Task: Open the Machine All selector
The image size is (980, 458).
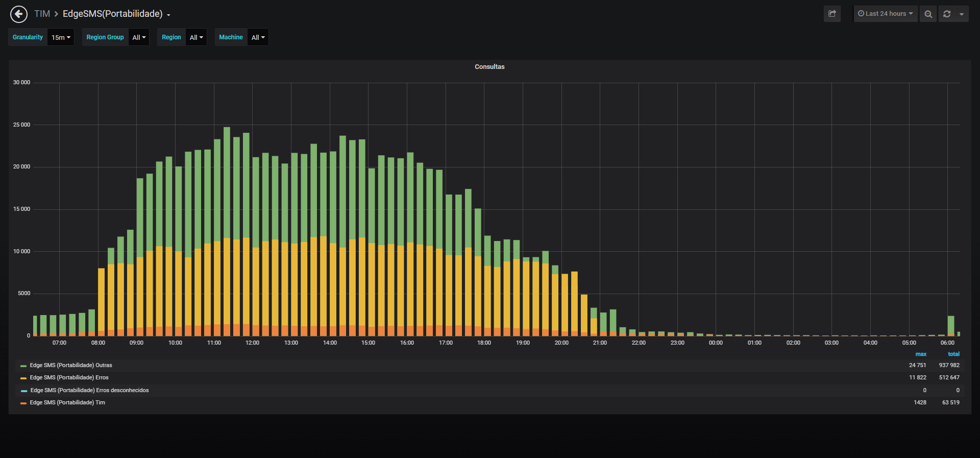Action: (258, 37)
